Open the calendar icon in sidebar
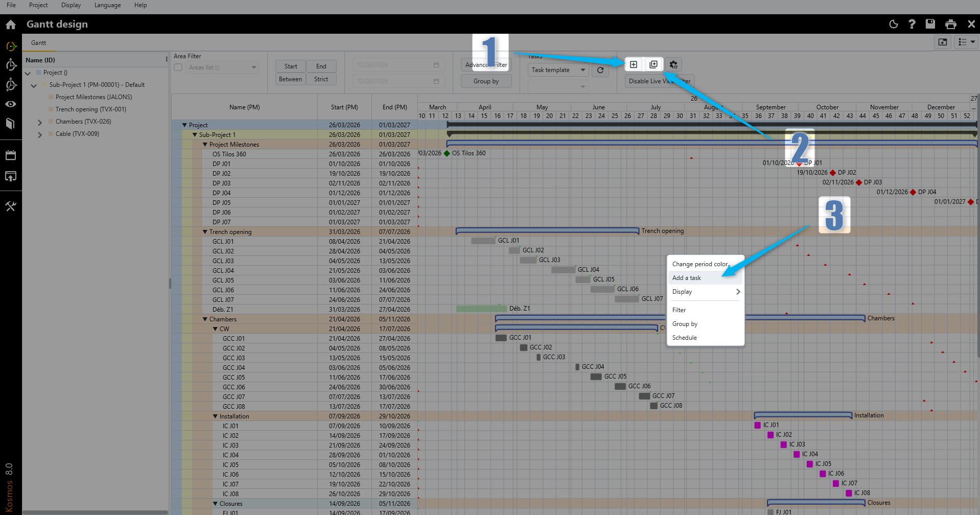This screenshot has width=980, height=515. pos(11,155)
